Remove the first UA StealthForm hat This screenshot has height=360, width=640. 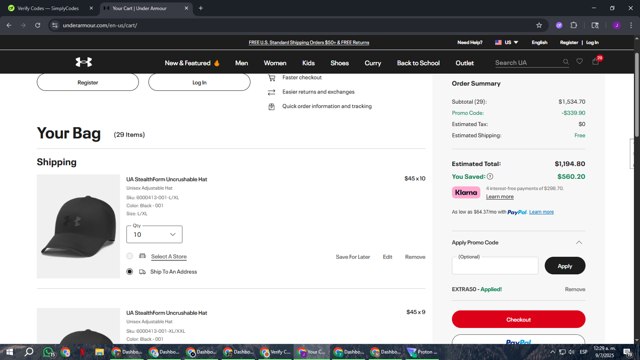click(415, 257)
